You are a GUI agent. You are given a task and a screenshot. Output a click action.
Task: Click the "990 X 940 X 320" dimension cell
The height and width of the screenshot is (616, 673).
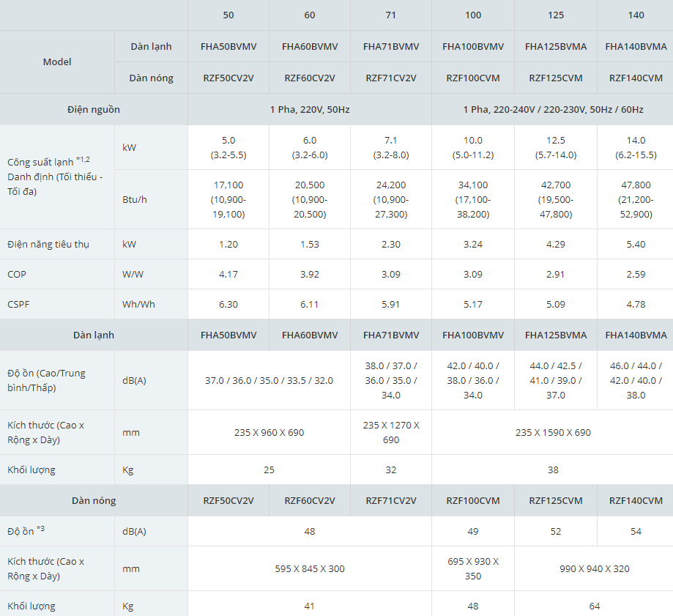click(594, 569)
